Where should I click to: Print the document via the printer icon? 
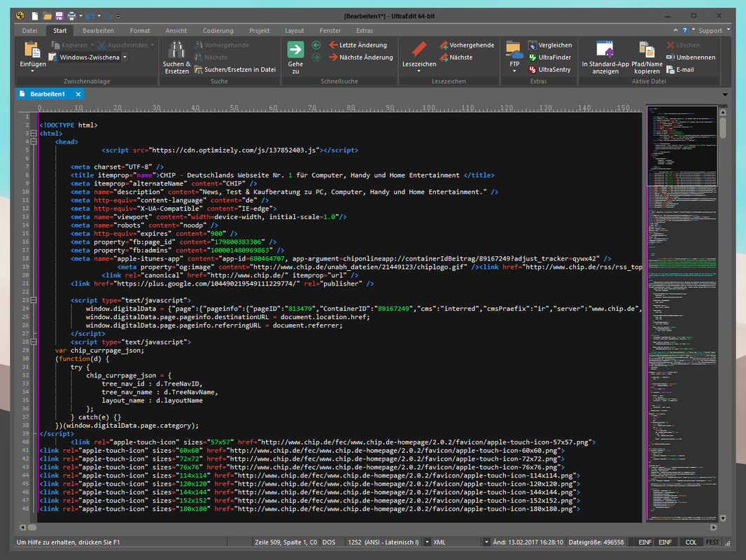point(71,16)
